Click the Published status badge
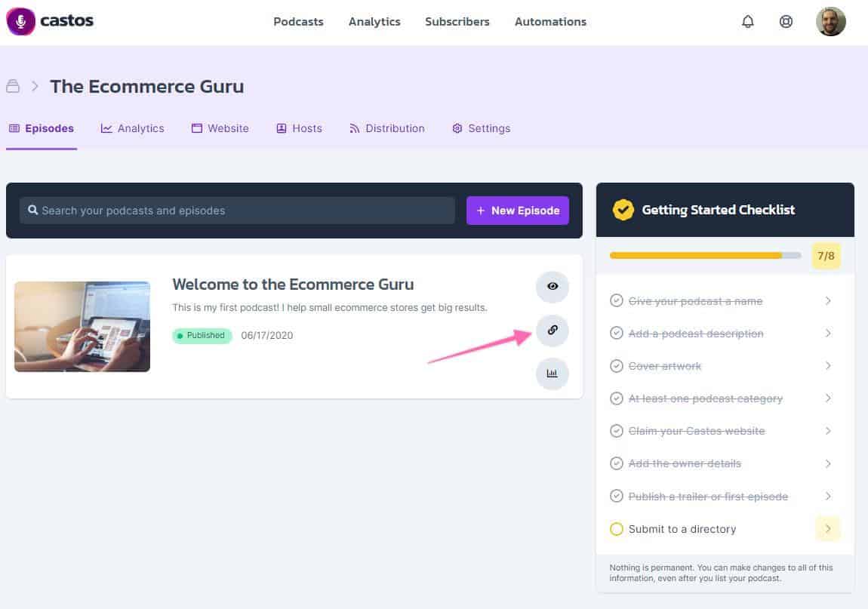Image resolution: width=868 pixels, height=609 pixels. click(x=202, y=336)
